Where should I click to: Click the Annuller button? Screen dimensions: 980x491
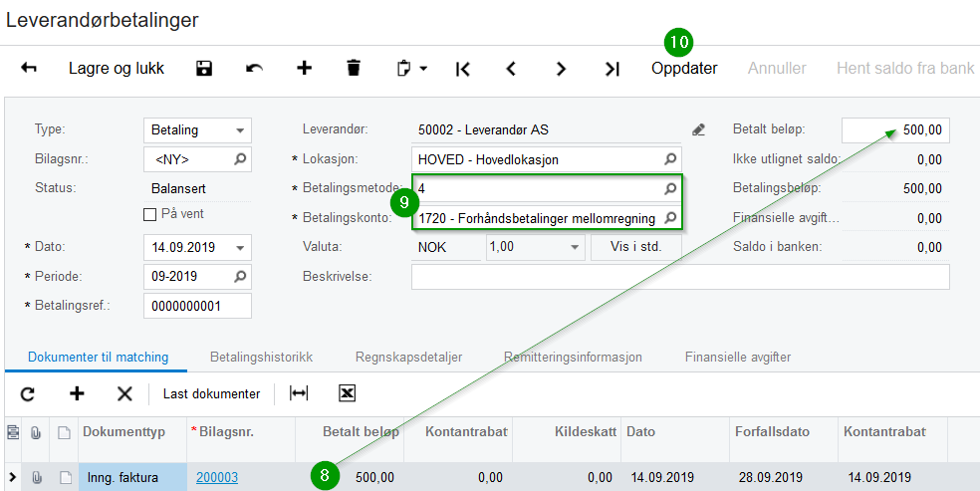(x=777, y=68)
